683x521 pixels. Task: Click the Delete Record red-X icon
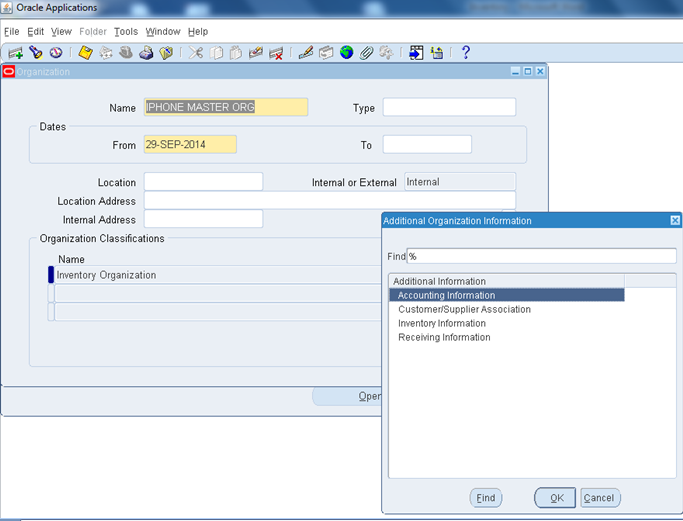point(276,53)
